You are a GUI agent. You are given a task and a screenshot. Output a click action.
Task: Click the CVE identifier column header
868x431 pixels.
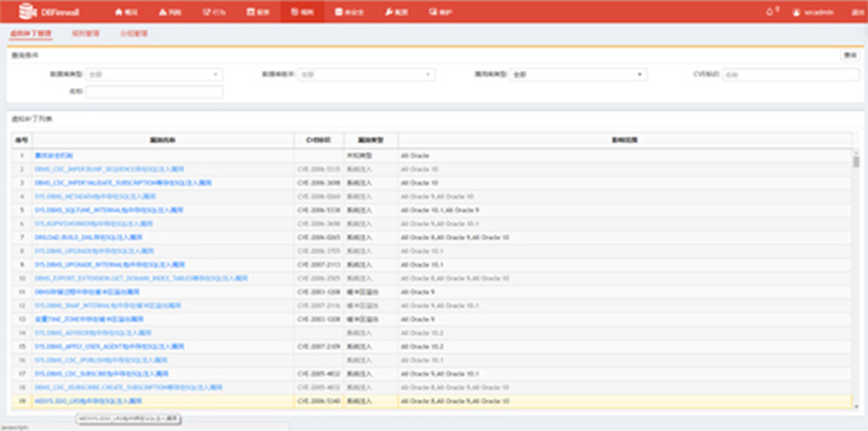(x=319, y=141)
